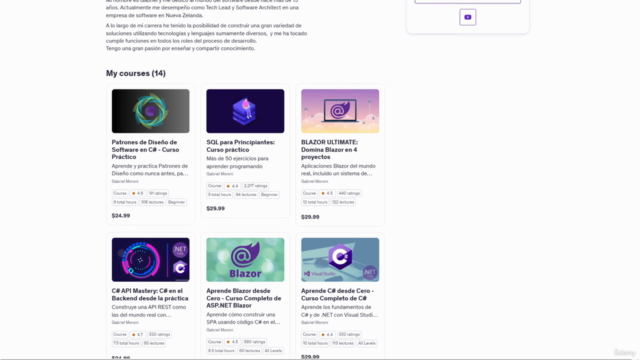Viewport: 640px width, 360px height.
Task: Open the Aprende C# desde Cero thumbnail
Action: (x=340, y=260)
